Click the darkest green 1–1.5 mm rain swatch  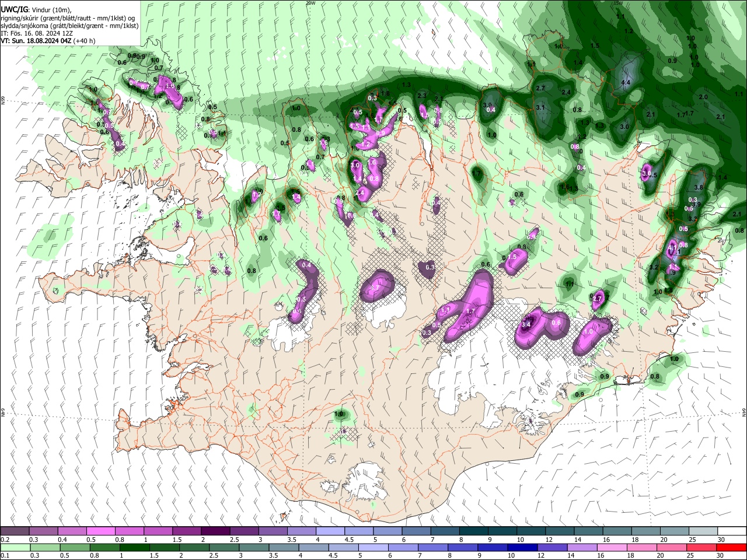point(134,547)
